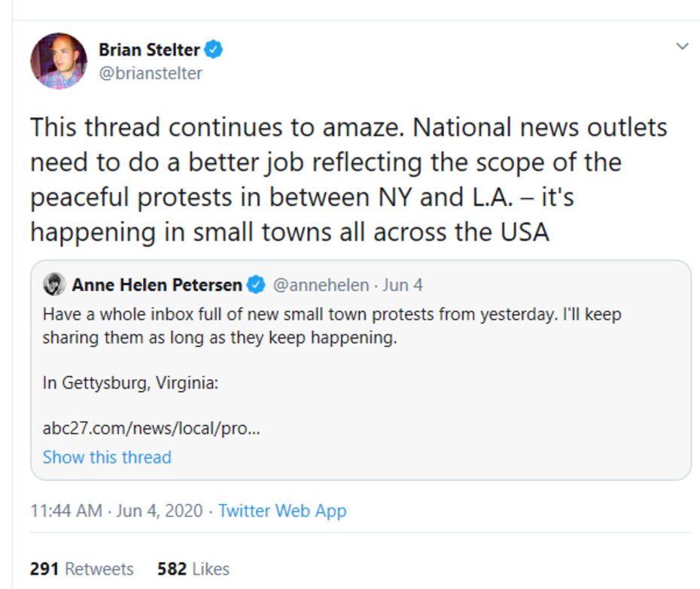Open the Brian Stelter display name
Screen dimensions: 700x589
click(149, 50)
